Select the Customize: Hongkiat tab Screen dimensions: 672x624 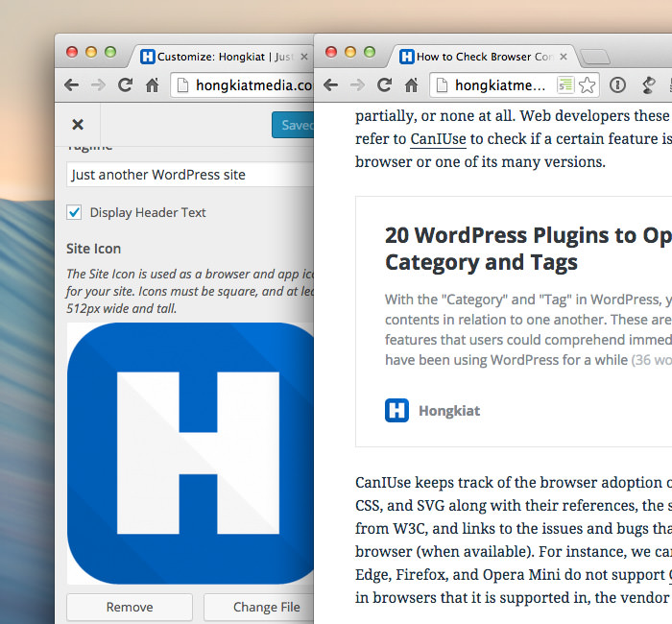[221, 57]
